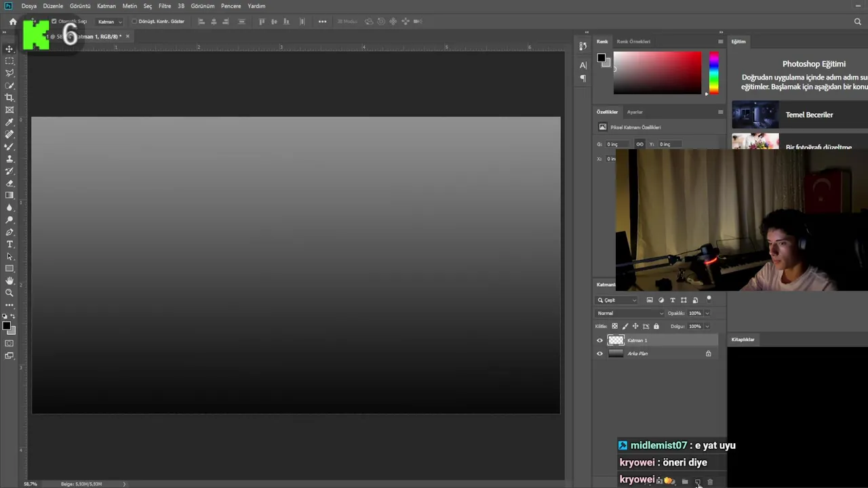Open the Pencere menu
Screen dimensions: 868x488
(231, 6)
